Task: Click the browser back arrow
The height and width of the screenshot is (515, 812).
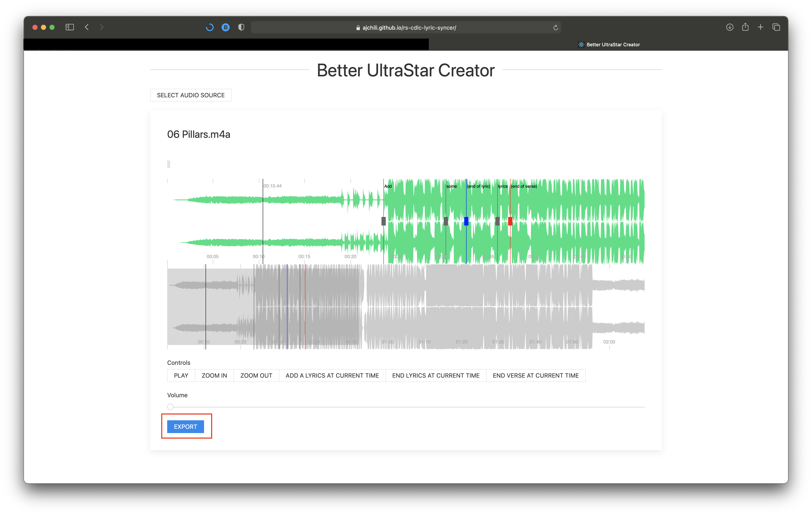Action: 87,27
